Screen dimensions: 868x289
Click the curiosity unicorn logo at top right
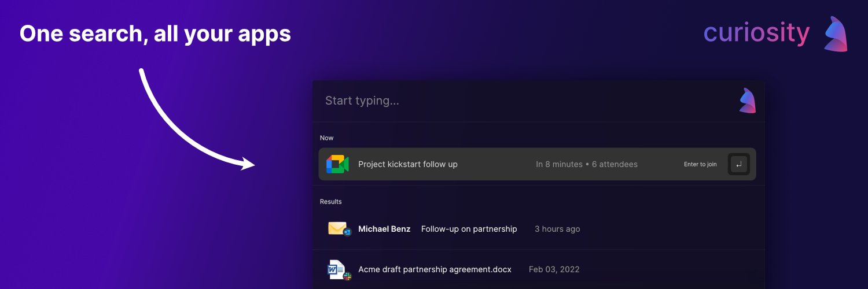point(836,34)
